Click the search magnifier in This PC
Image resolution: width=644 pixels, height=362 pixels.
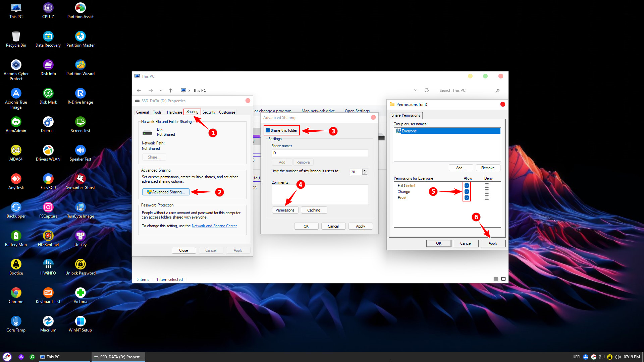point(497,90)
